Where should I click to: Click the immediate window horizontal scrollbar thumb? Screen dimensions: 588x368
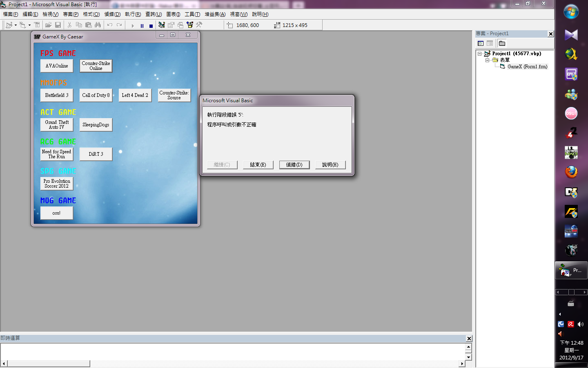49,364
